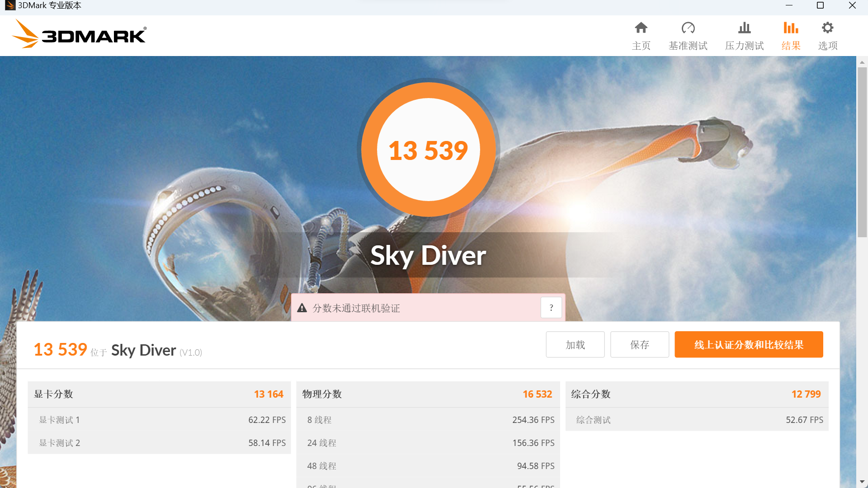Click the 结果 tab label
The width and height of the screenshot is (868, 488).
coord(791,46)
